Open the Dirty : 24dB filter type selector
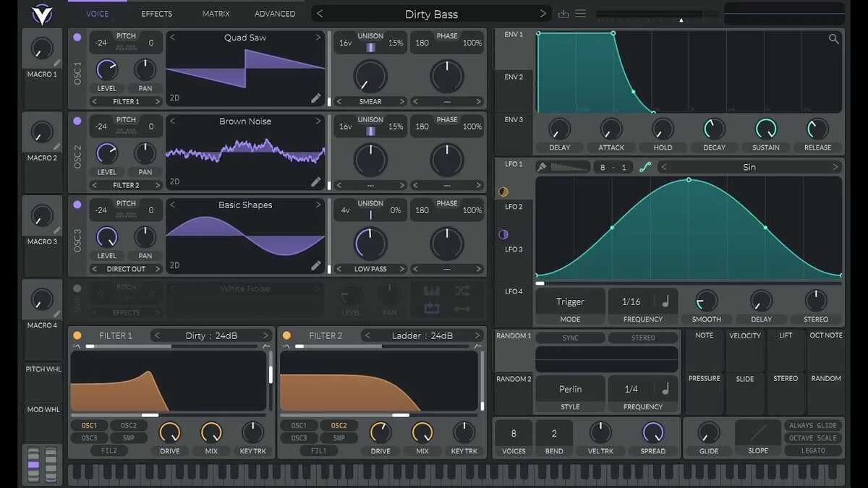This screenshot has height=488, width=868. point(211,335)
